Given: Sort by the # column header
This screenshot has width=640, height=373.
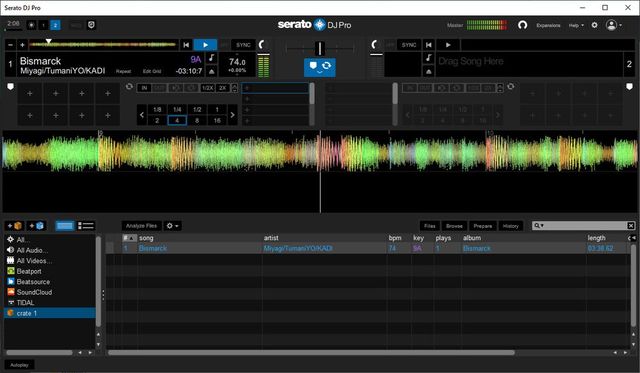Looking at the screenshot, I should point(129,238).
